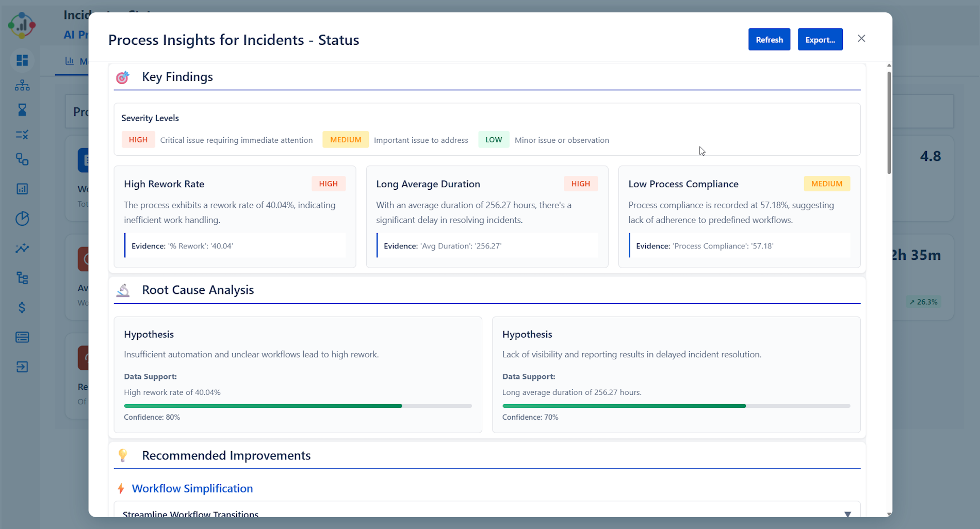Select the trend sparkline icon in sidebar
The image size is (980, 529).
[x=22, y=248]
